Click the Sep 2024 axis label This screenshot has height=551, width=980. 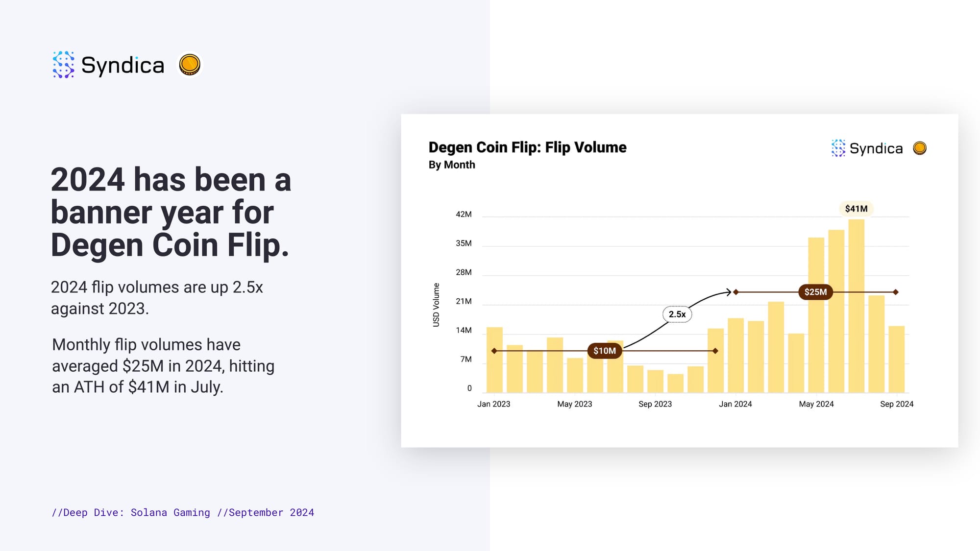897,404
